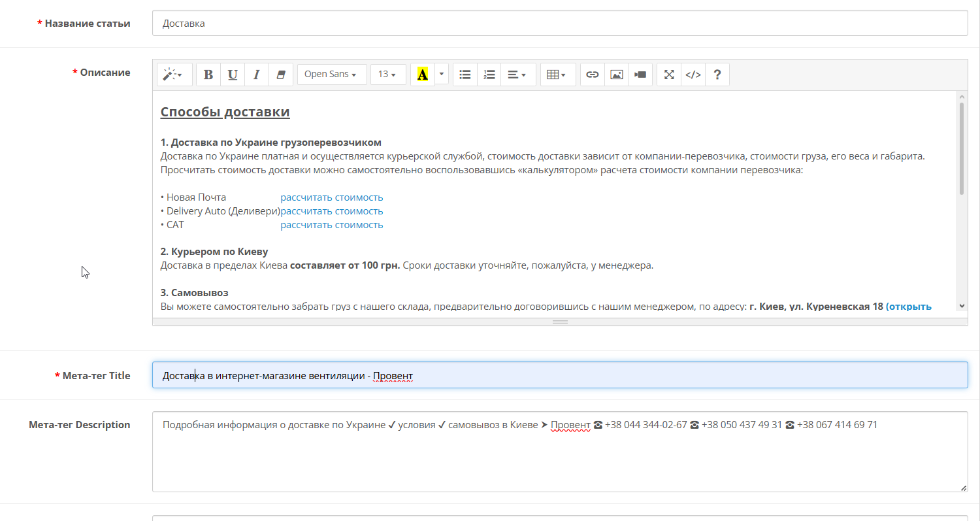Click the heading Способы доставки

pyautogui.click(x=225, y=112)
